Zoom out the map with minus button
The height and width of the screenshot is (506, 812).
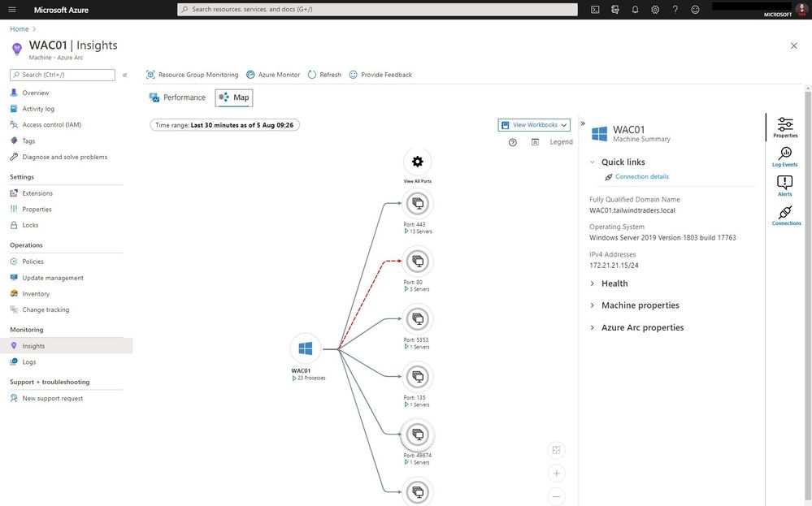tap(556, 496)
